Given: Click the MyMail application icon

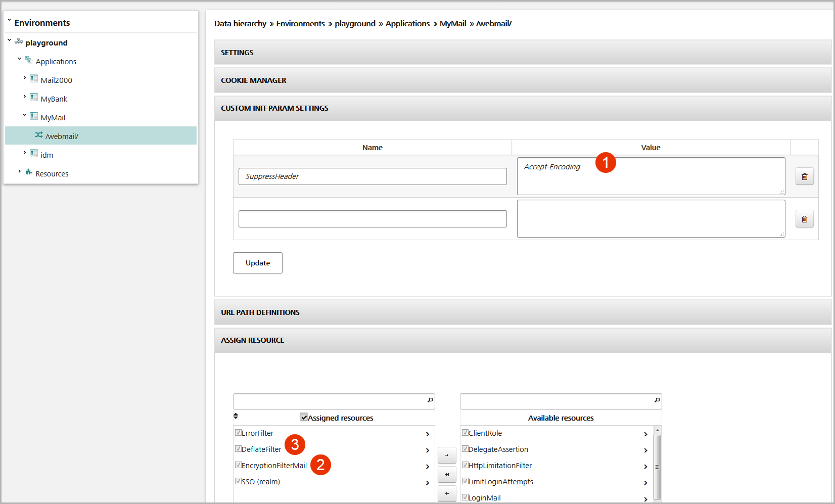Looking at the screenshot, I should pos(34,116).
